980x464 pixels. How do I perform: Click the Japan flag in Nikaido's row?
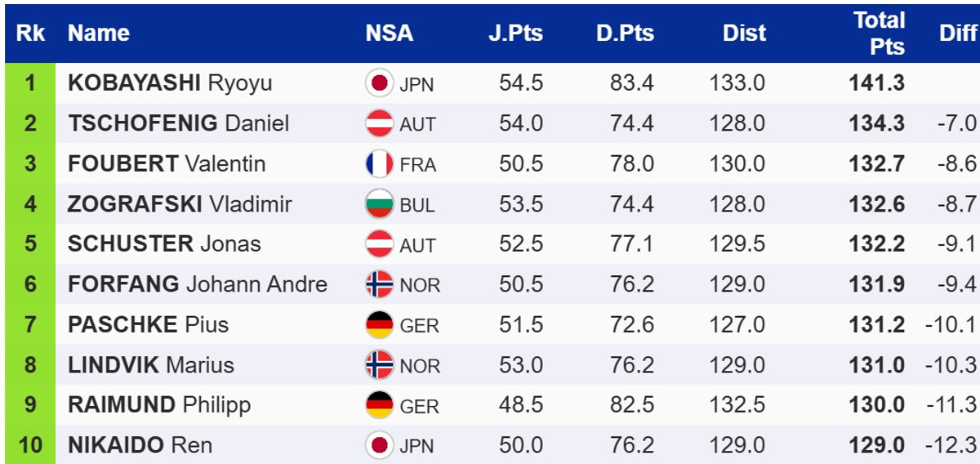(x=379, y=445)
